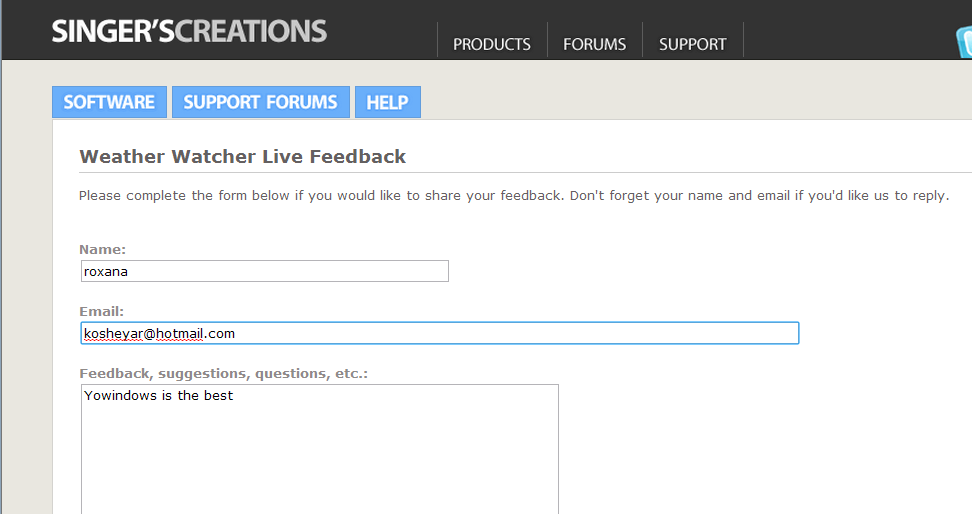This screenshot has width=972, height=514.
Task: Place cursor on 'roxana' in Name field
Action: click(x=105, y=271)
